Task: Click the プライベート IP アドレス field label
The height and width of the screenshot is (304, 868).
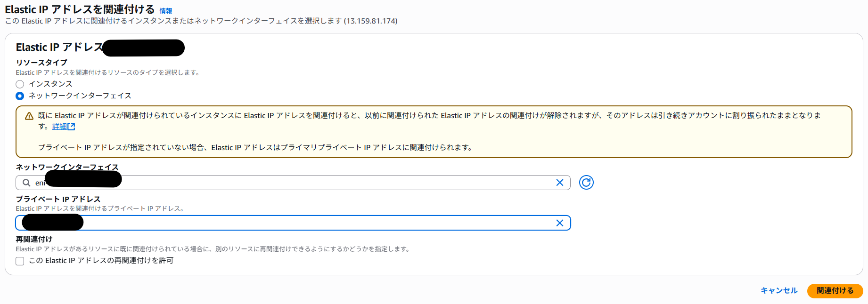Action: tap(58, 199)
